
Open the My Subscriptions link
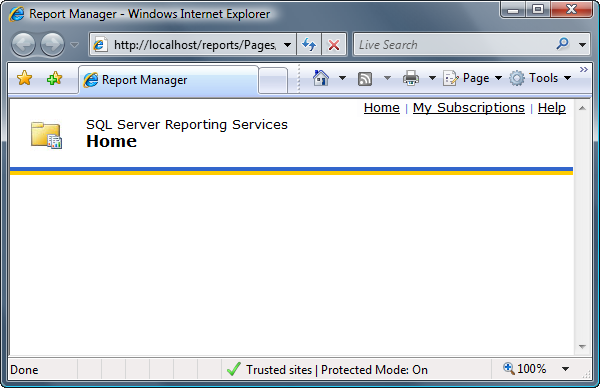(x=469, y=108)
